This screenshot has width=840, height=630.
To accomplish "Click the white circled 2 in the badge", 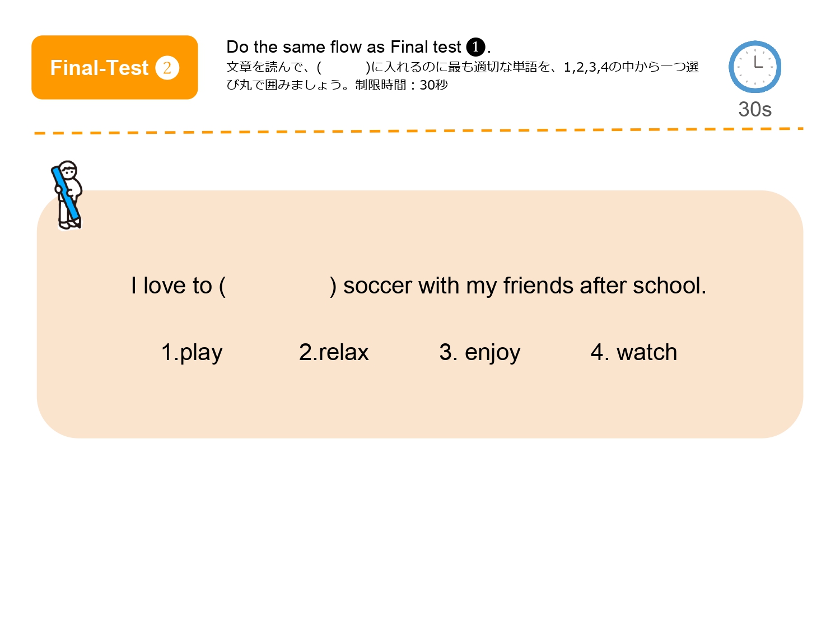I will (167, 68).
